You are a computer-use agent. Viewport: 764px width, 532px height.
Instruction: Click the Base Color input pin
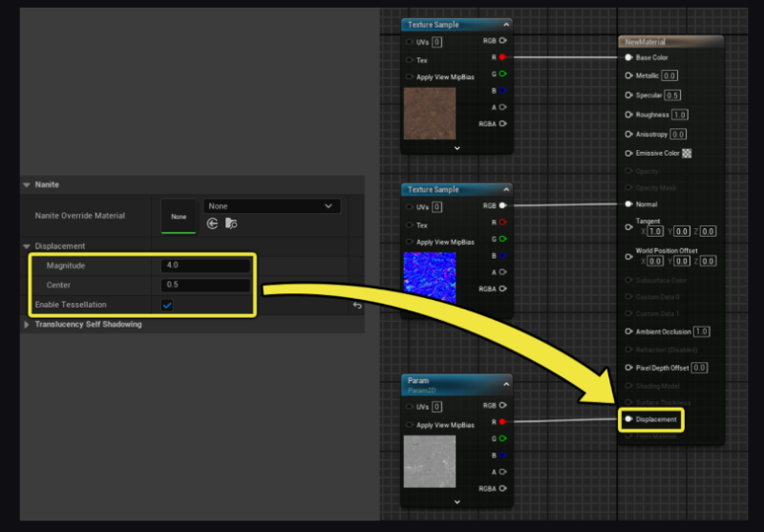628,57
